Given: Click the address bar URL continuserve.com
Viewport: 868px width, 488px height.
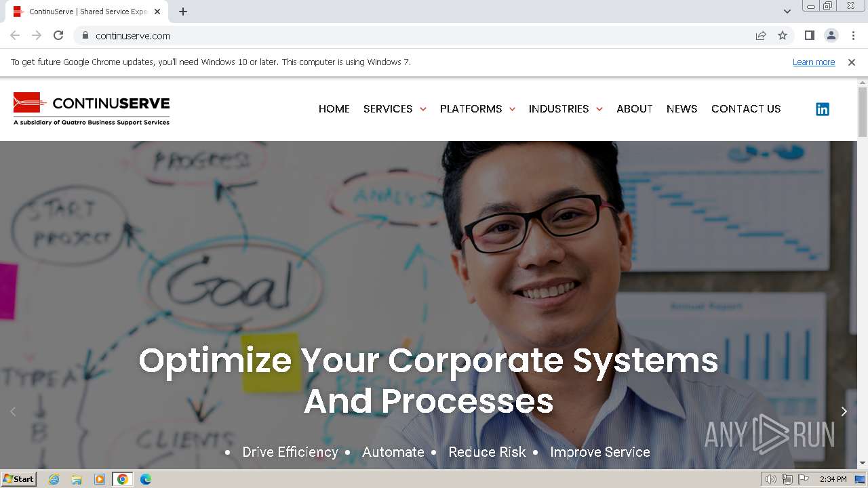Looking at the screenshot, I should coord(133,36).
